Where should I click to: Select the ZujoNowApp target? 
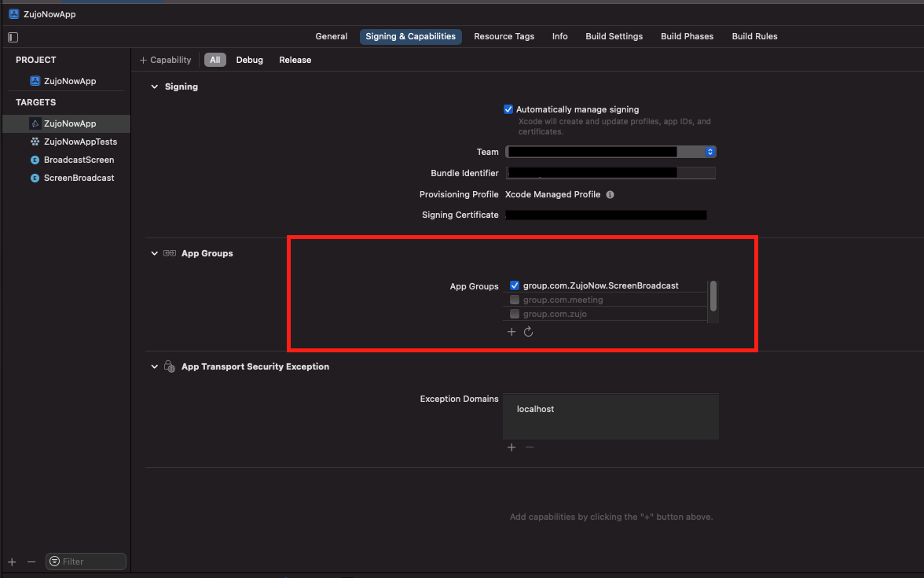67,123
